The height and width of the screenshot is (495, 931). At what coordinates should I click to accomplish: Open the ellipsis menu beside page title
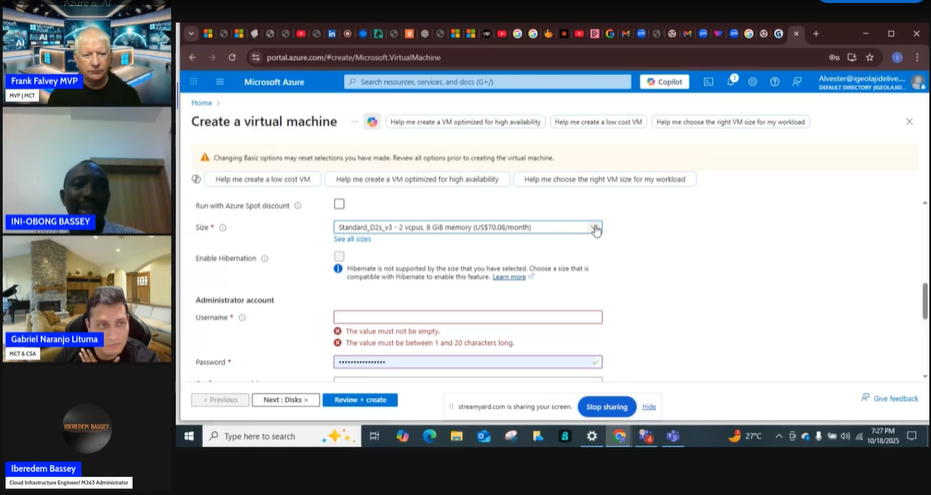pos(354,122)
